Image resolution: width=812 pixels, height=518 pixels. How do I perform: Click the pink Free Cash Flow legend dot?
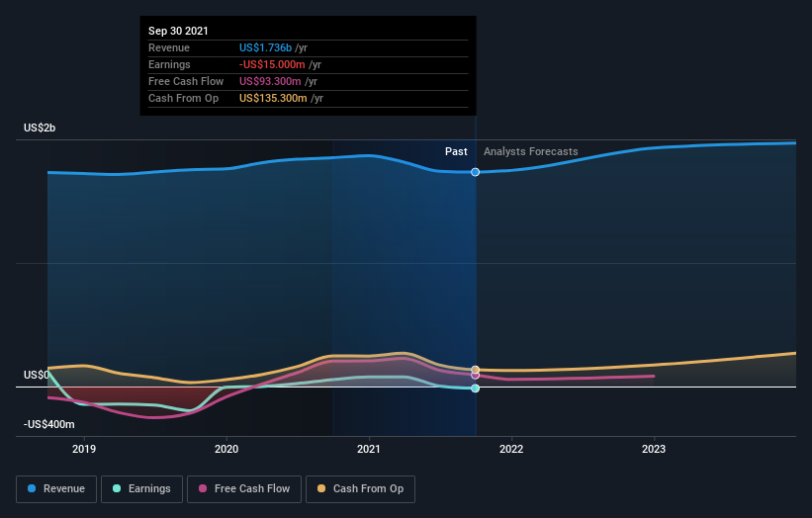(x=203, y=488)
